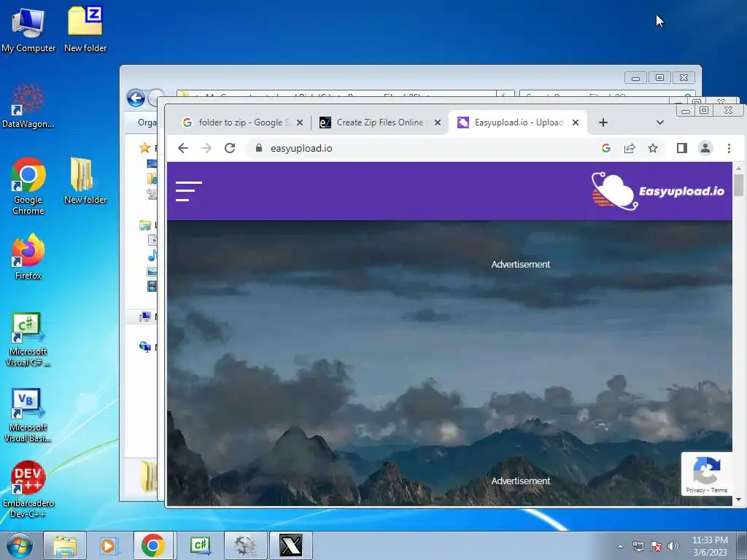Click the page scrollbar up arrow

[x=738, y=168]
